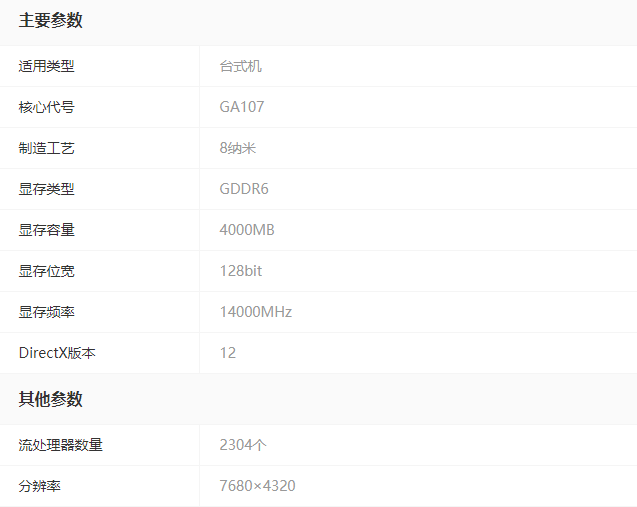Select the DirectX版本 label
The width and height of the screenshot is (637, 507).
click(x=57, y=353)
